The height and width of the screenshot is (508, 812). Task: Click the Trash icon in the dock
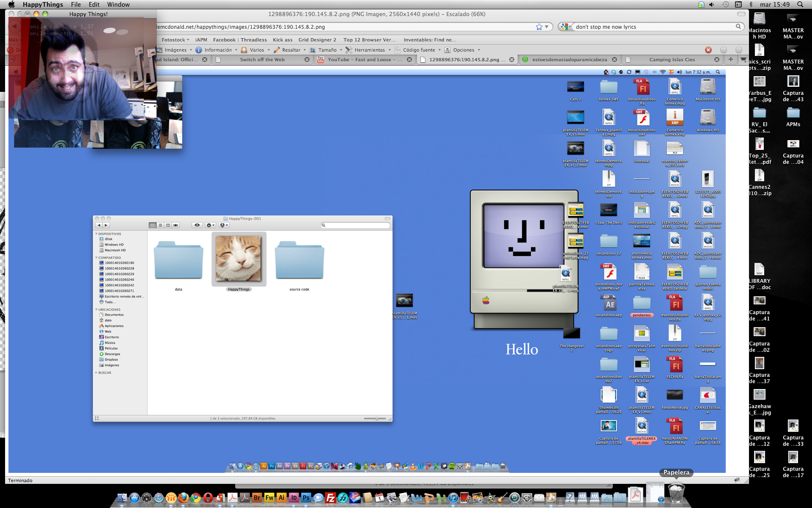(676, 494)
